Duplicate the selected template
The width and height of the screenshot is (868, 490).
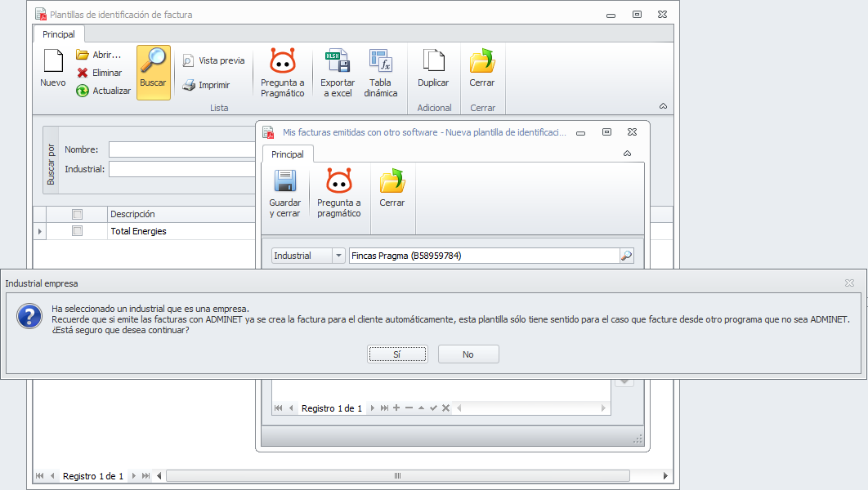(x=433, y=68)
